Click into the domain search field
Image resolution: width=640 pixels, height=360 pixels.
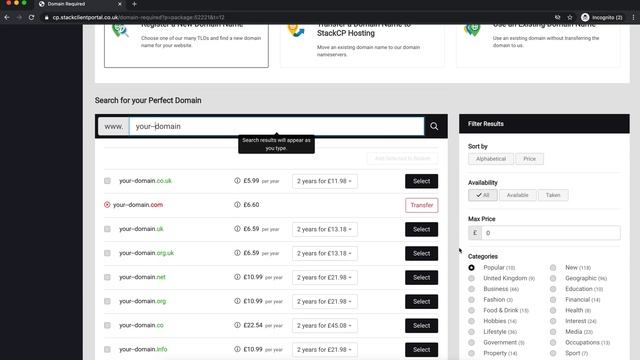point(277,127)
